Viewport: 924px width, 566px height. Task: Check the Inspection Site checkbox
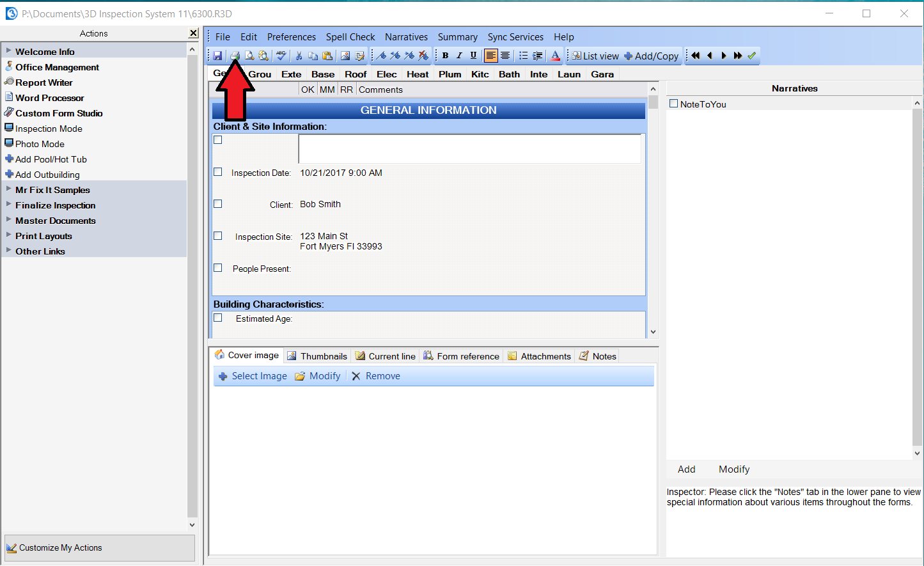pos(218,235)
